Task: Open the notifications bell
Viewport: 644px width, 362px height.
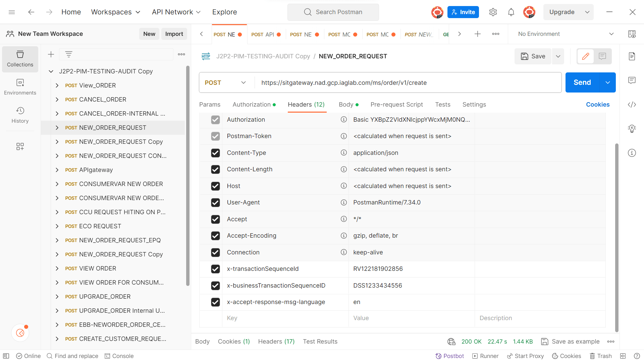Action: (511, 12)
